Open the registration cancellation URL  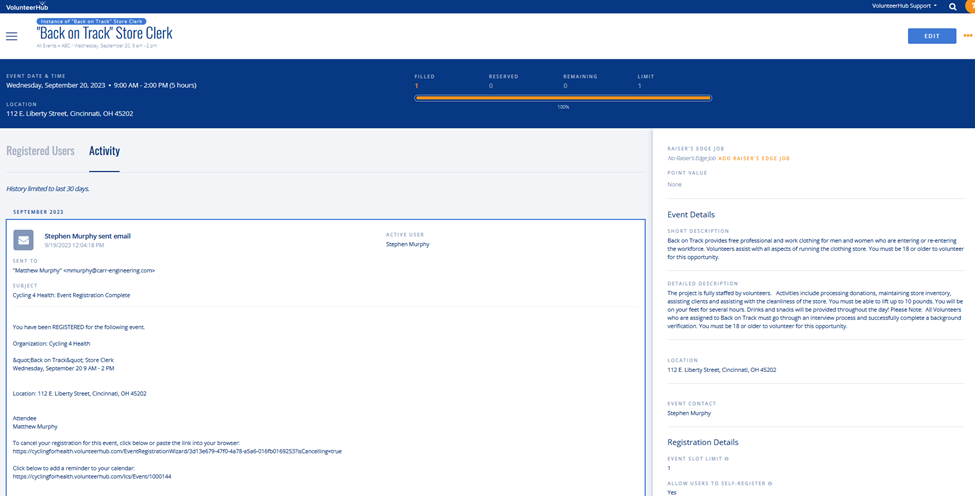point(177,451)
